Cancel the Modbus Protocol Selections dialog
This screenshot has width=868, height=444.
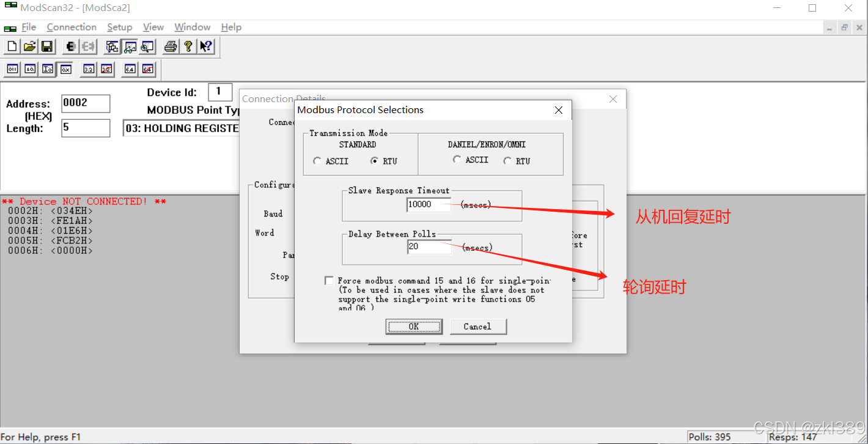477,326
